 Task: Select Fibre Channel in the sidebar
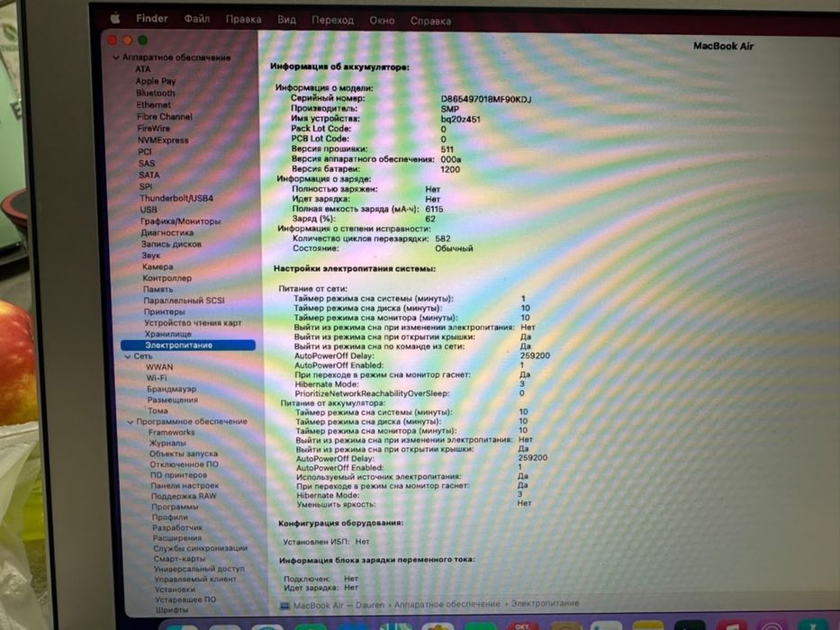point(165,116)
